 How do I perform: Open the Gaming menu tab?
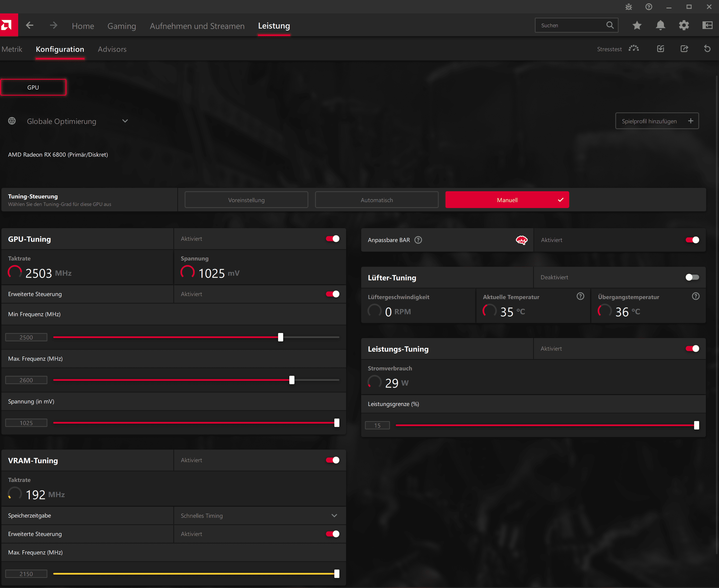[122, 26]
